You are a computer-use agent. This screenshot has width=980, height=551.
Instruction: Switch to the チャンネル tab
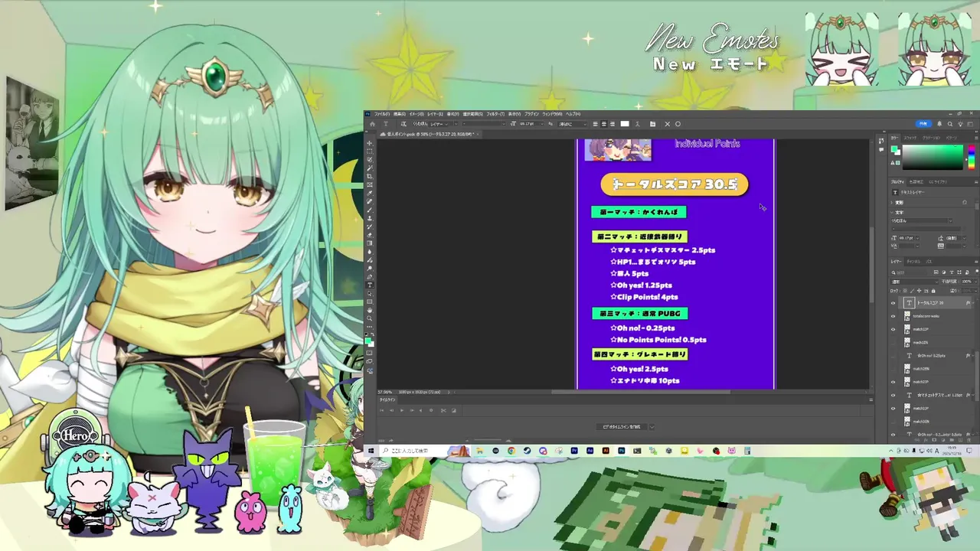[913, 261]
